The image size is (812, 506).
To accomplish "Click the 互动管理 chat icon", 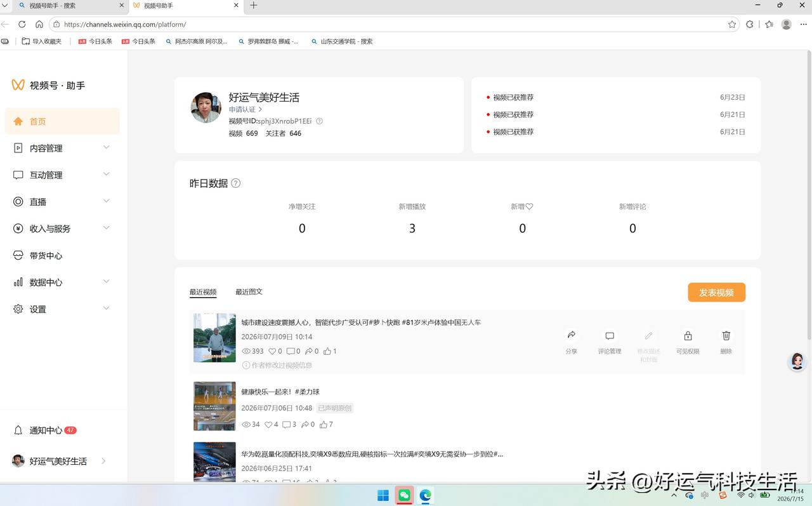I will (x=18, y=175).
